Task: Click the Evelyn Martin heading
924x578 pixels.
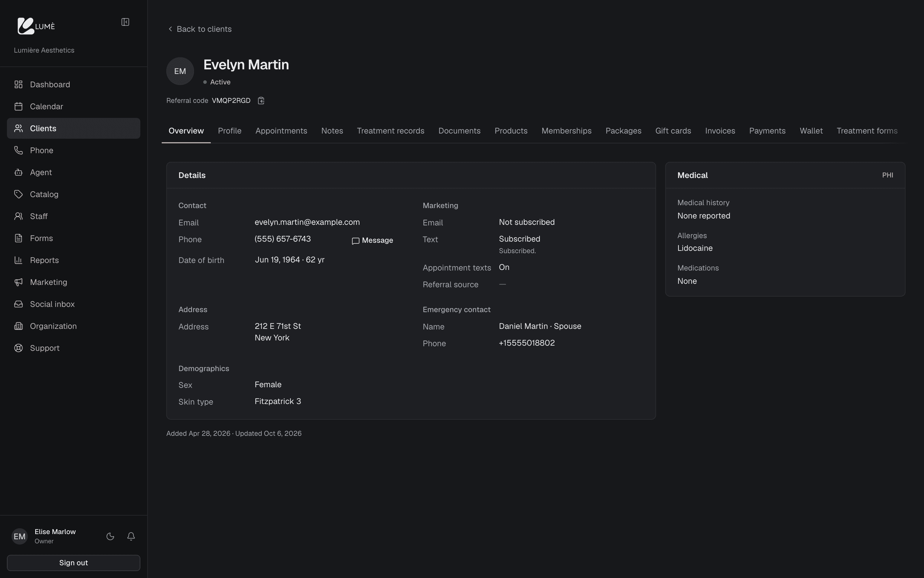Action: point(246,65)
